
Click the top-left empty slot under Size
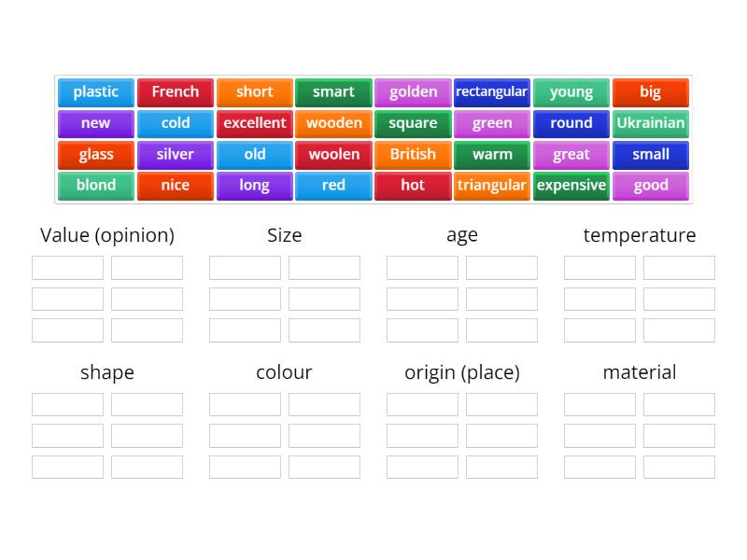[x=244, y=267]
